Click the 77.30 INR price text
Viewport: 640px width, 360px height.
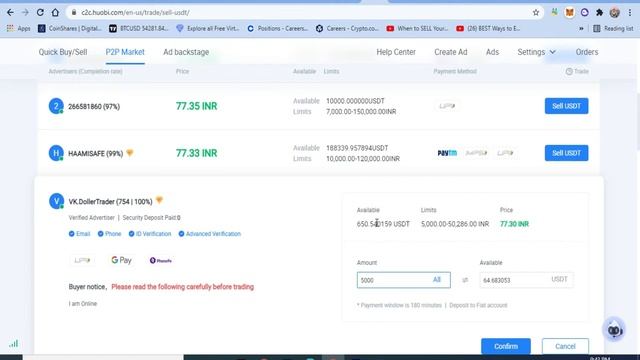[x=514, y=224]
